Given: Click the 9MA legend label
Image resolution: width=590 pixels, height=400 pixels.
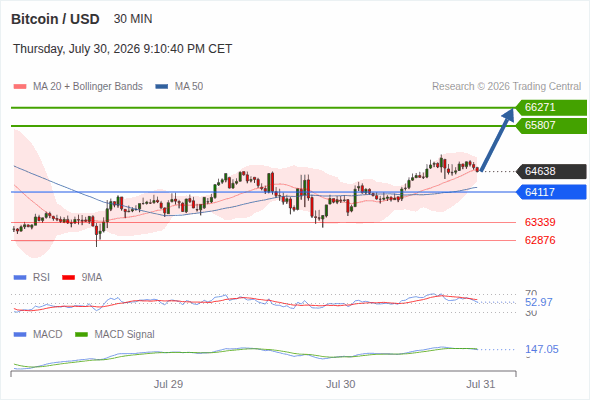Looking at the screenshot, I should [92, 278].
